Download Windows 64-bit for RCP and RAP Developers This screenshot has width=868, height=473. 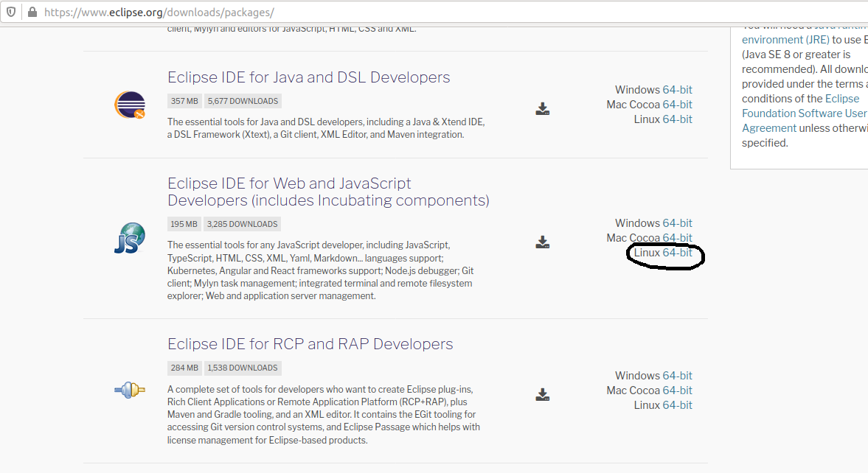coord(677,376)
